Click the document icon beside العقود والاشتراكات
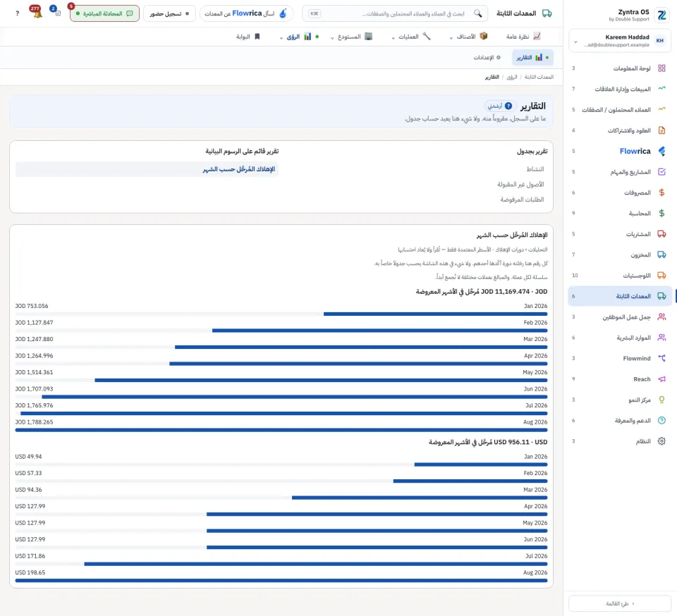 click(661, 130)
